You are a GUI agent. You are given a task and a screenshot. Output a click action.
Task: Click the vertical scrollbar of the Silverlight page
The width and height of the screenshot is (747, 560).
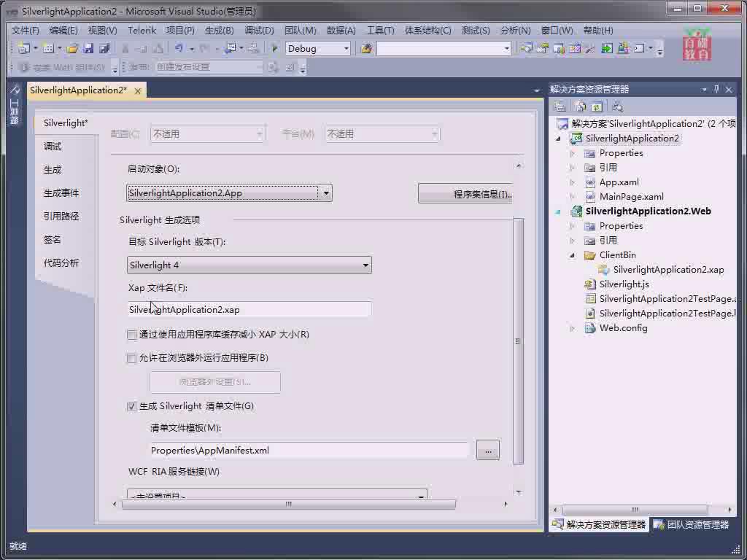pyautogui.click(x=519, y=341)
